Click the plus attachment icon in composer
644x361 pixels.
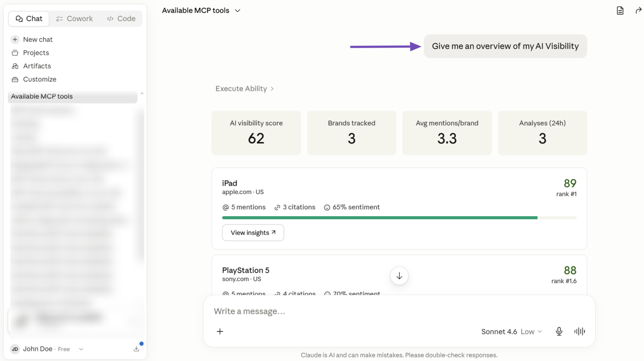pyautogui.click(x=220, y=332)
